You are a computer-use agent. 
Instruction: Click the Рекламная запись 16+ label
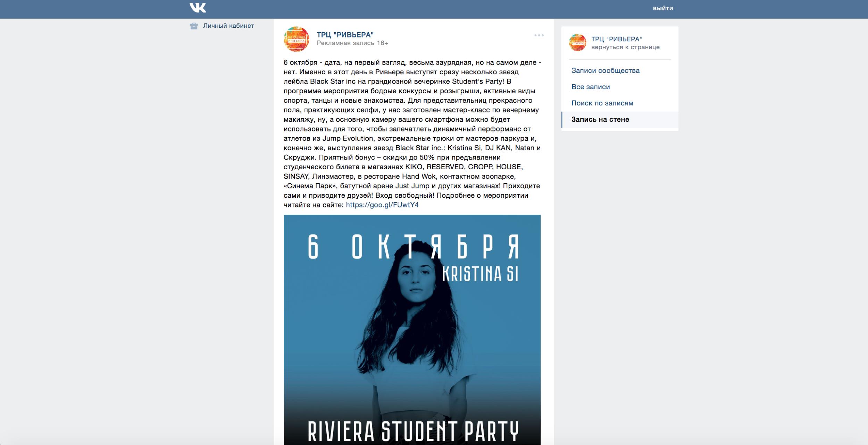[352, 43]
